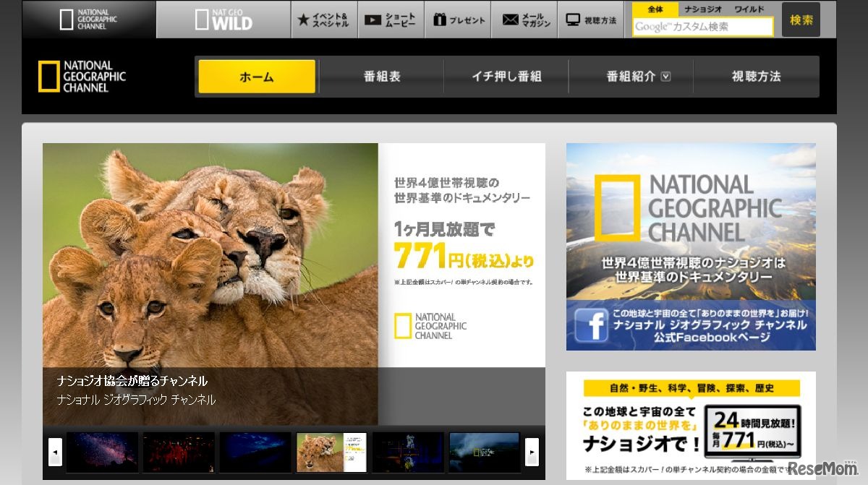Select the lion cub thumbnail
Viewport: 868px width, 485px height.
coord(332,452)
